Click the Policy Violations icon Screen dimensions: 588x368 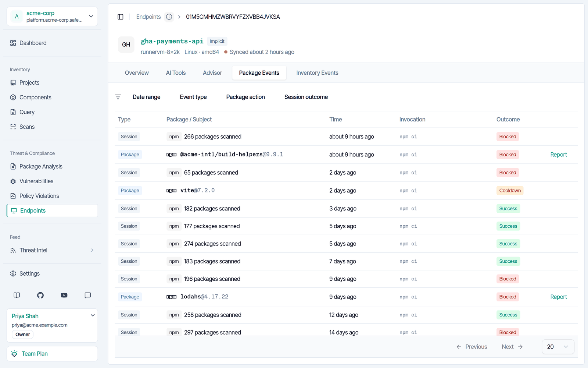13,196
